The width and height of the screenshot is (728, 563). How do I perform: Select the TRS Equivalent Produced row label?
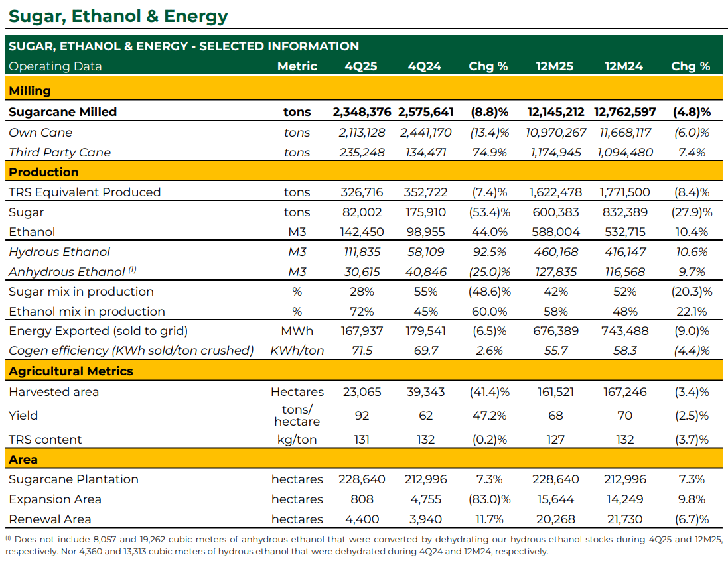pyautogui.click(x=84, y=192)
